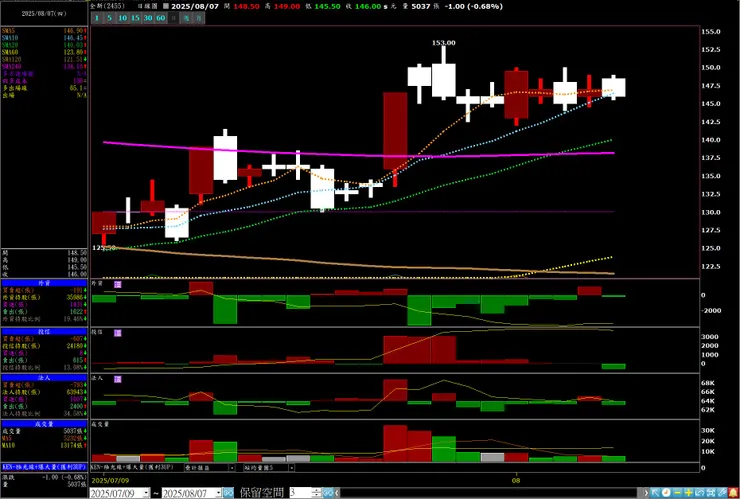Click the 保留空間 value field showing 3
This screenshot has height=499, width=740.
301,493
